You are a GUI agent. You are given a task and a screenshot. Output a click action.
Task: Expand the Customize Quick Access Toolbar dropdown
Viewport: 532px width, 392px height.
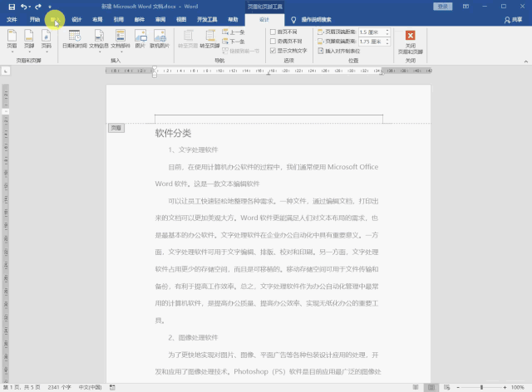50,7
